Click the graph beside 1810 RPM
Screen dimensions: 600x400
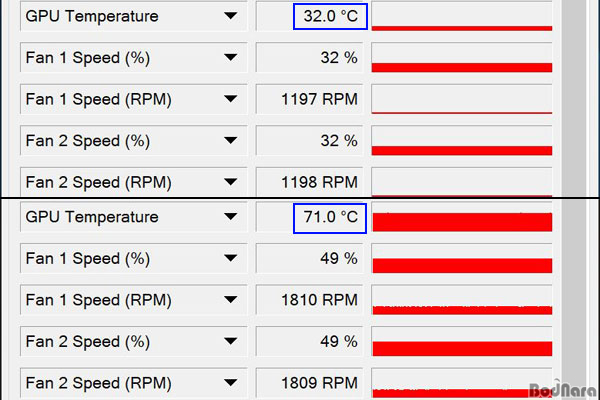(x=461, y=300)
